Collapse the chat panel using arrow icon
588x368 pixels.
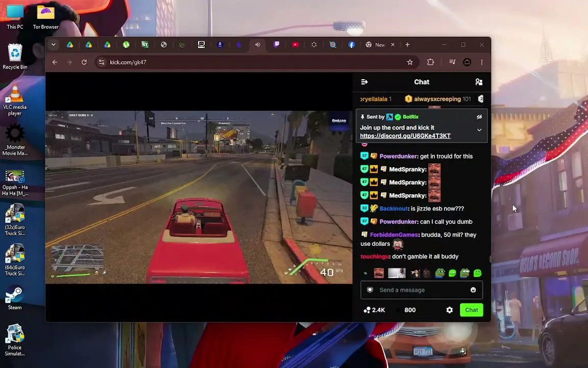(364, 82)
